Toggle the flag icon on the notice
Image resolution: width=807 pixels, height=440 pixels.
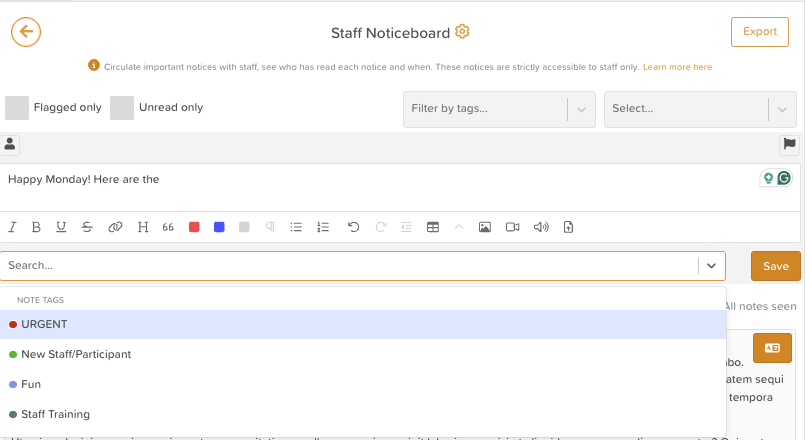click(x=789, y=145)
